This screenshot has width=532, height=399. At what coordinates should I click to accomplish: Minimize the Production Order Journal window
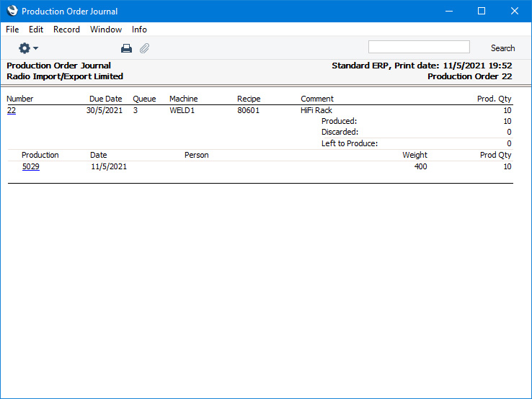coord(449,11)
